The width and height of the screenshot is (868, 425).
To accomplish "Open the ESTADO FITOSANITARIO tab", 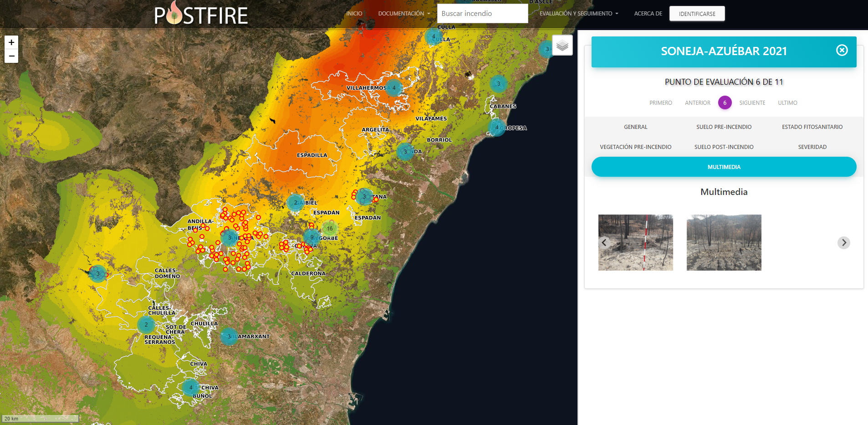I will coord(812,127).
